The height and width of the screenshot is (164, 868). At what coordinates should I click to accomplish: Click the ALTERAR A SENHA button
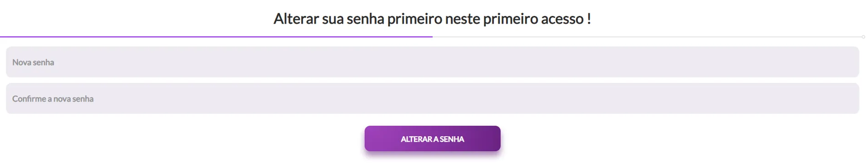432,138
